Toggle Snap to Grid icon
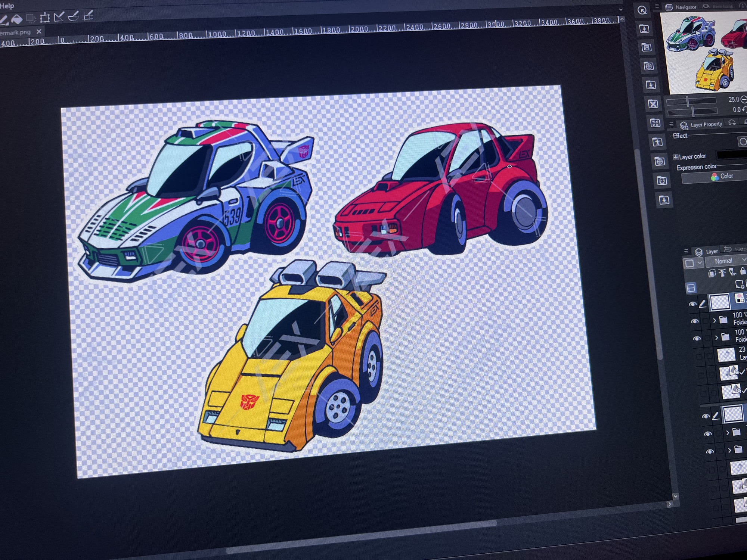Image resolution: width=747 pixels, height=560 pixels. (88, 16)
